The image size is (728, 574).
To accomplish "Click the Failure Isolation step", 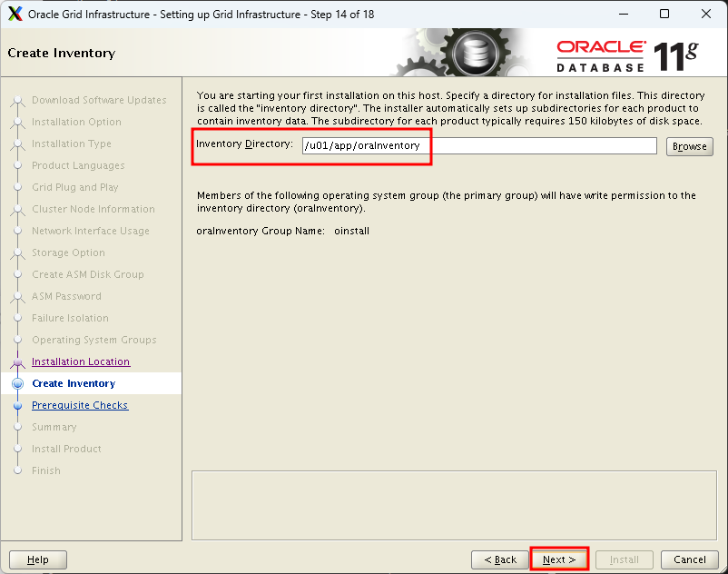I will [70, 318].
